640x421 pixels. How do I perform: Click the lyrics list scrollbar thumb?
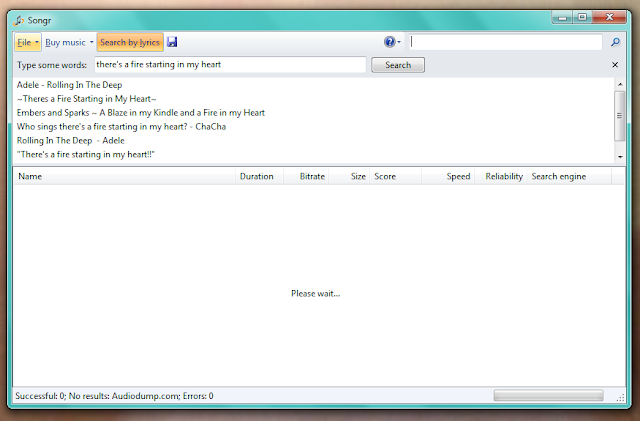620,116
